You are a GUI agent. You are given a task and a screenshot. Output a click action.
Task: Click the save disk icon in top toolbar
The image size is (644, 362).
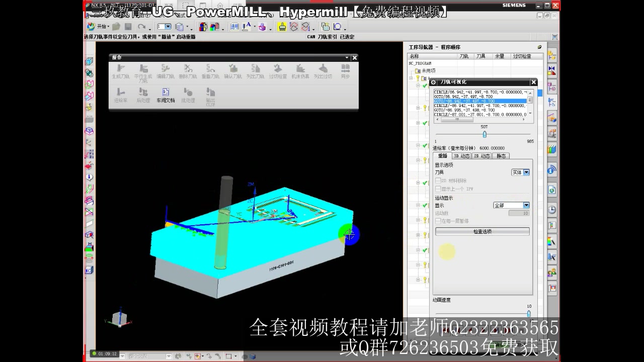(x=128, y=27)
